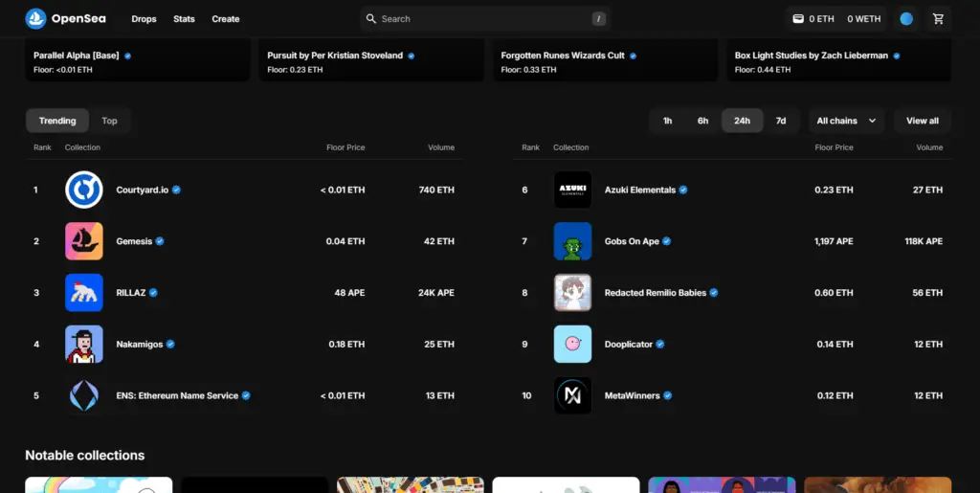Image resolution: width=980 pixels, height=493 pixels.
Task: Open the Parallel Alpha [Base] card
Action: [138, 60]
